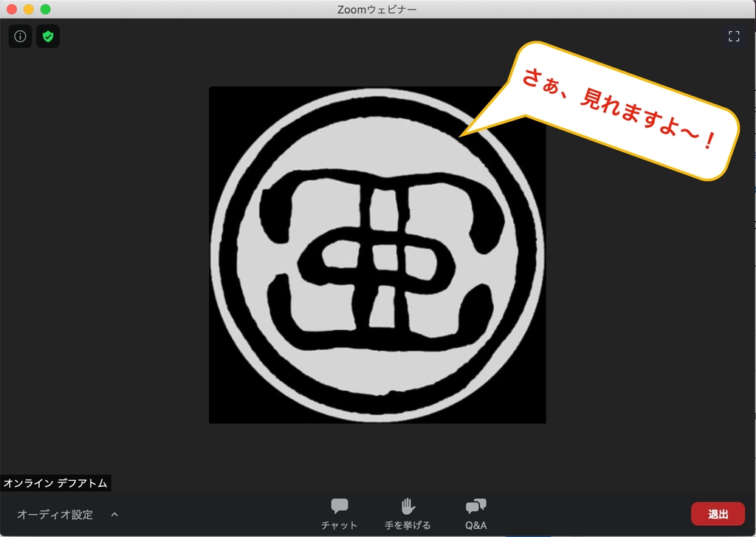This screenshot has width=756, height=537.
Task: Minimize the Zoom webinar window
Action: (29, 9)
